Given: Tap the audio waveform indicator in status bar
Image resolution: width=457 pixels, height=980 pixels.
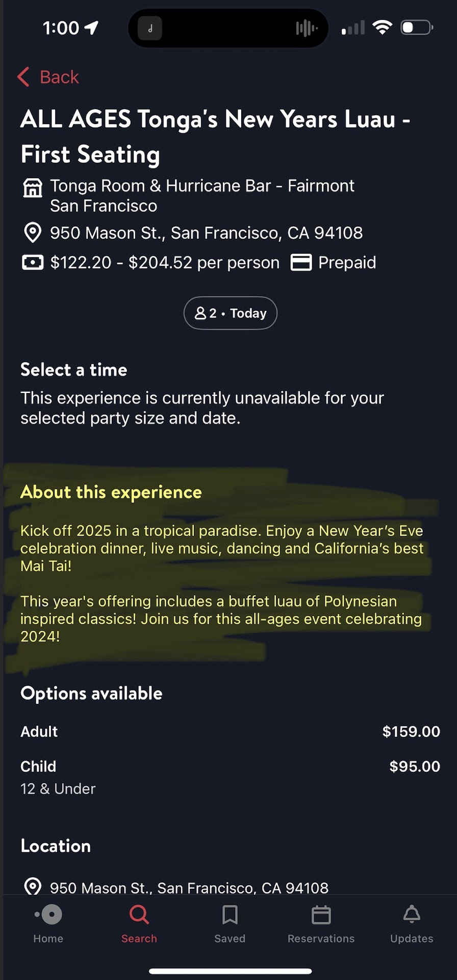Looking at the screenshot, I should [x=307, y=28].
